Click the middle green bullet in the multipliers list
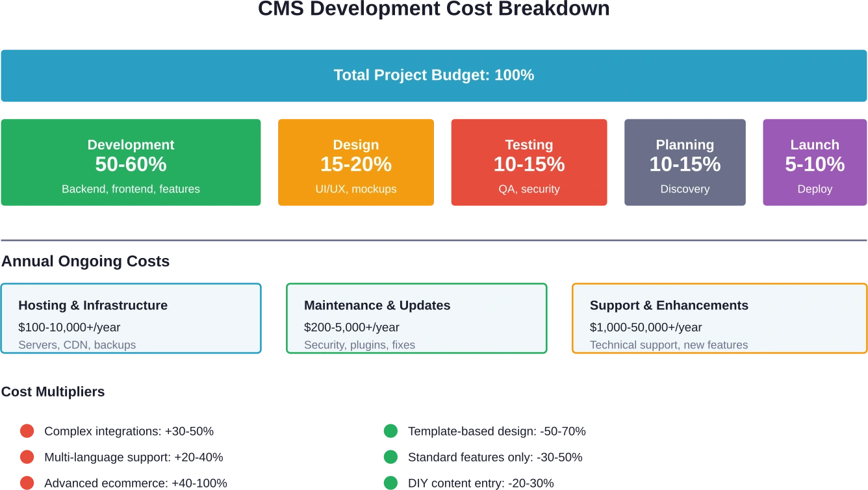Image resolution: width=868 pixels, height=490 pixels. (390, 457)
